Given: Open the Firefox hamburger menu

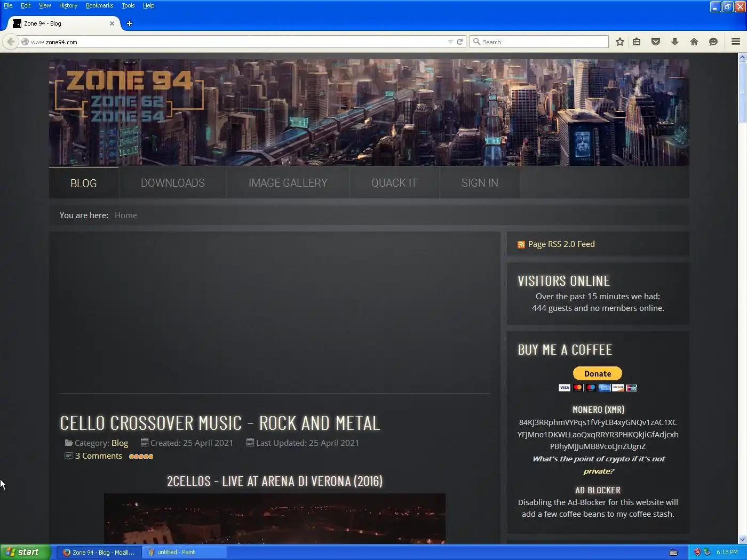Looking at the screenshot, I should click(x=736, y=42).
